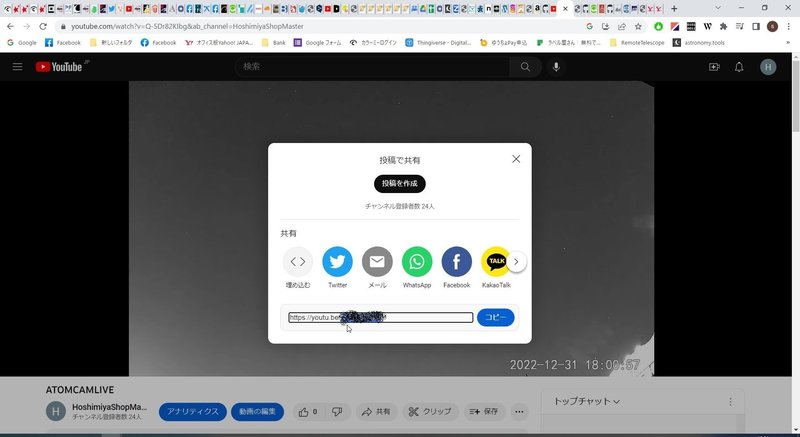Open the Thingiverse bookmark
Image resolution: width=800 pixels, height=437 pixels.
(x=438, y=43)
